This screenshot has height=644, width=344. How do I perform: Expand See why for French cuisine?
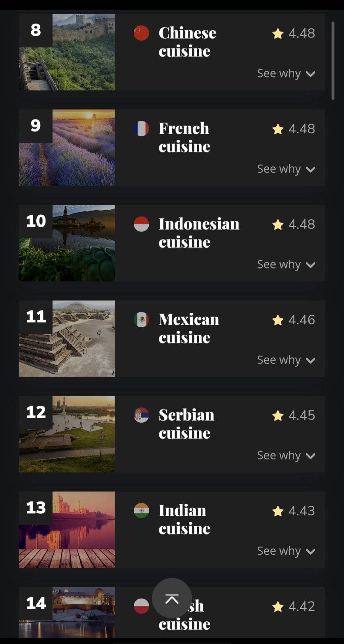[286, 169]
